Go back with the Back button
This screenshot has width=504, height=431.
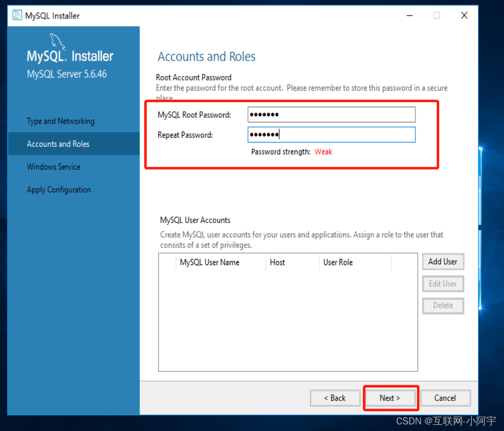pos(335,398)
